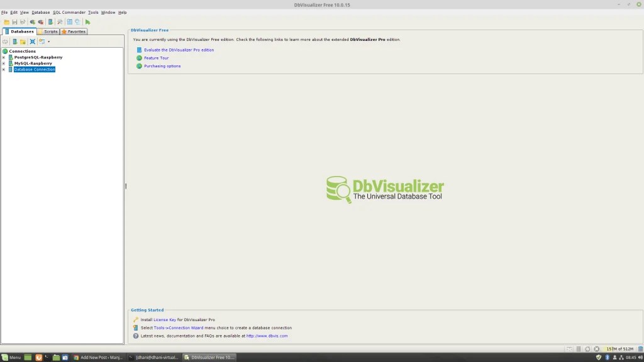
Task: Click the volume speaker tray icon
Action: click(641, 358)
